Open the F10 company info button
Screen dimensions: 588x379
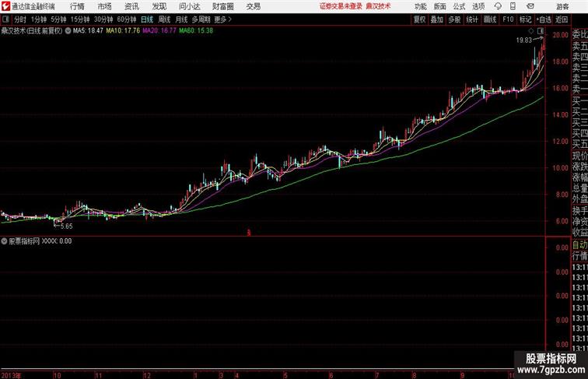[x=508, y=19]
